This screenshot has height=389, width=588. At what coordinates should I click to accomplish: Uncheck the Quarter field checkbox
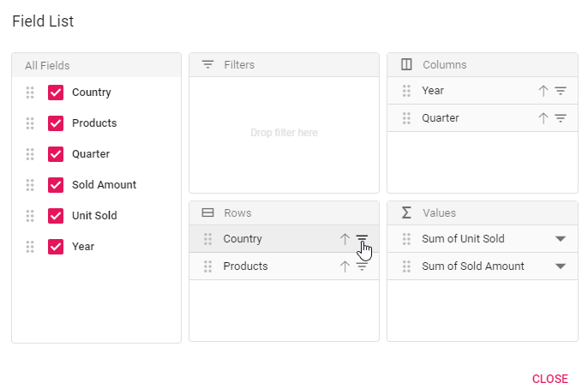tap(56, 154)
